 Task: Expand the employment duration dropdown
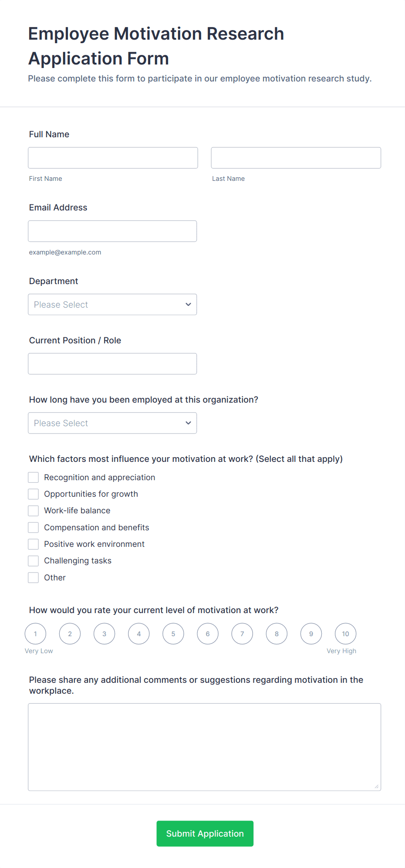pyautogui.click(x=112, y=423)
